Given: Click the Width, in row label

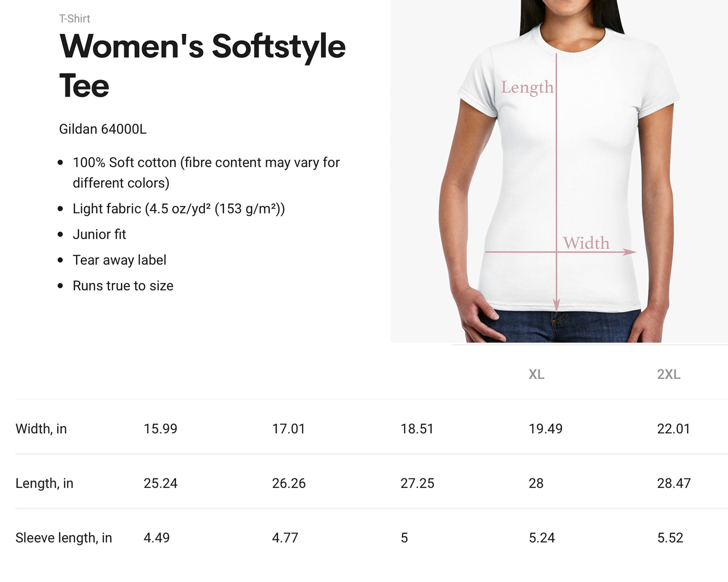Looking at the screenshot, I should 41,429.
